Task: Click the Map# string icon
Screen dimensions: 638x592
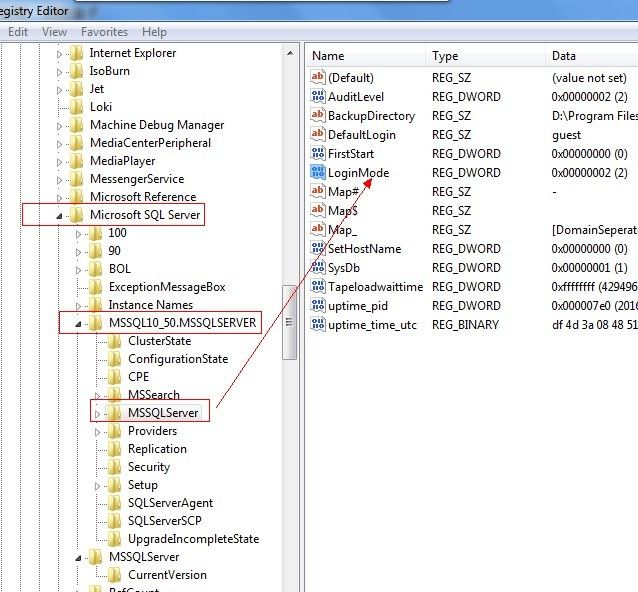Action: [318, 191]
